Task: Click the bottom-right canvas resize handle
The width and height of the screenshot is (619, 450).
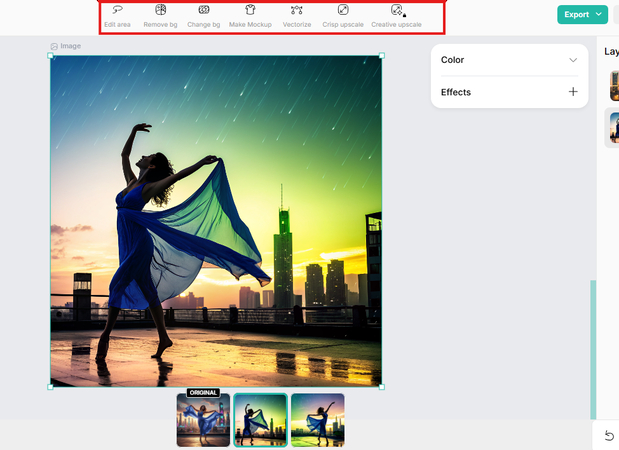Action: pos(382,387)
